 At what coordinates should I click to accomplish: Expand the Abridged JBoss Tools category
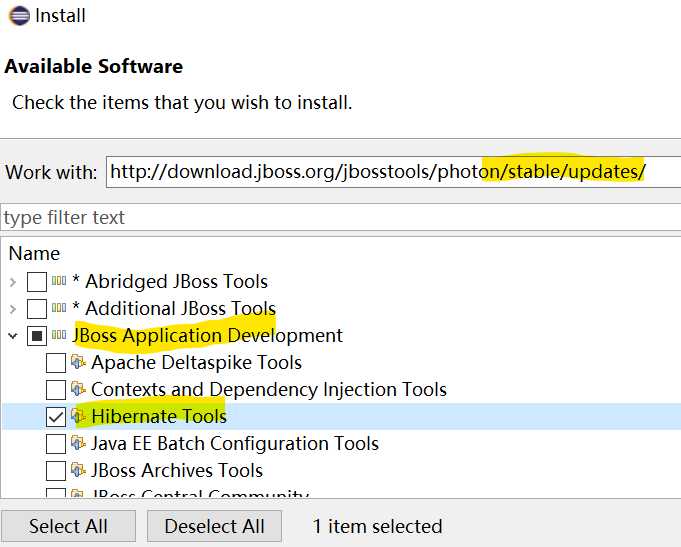tap(13, 282)
